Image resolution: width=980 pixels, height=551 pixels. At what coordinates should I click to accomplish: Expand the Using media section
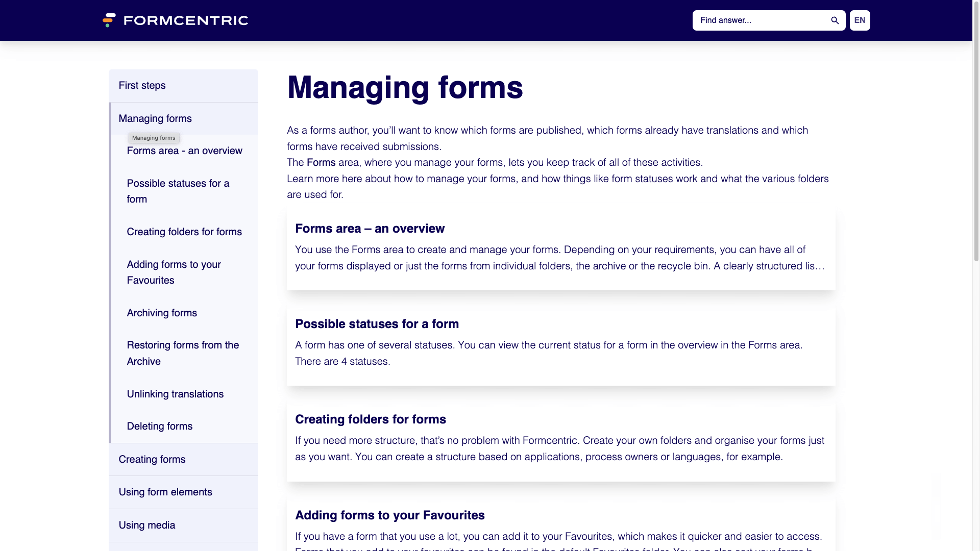[x=146, y=525]
